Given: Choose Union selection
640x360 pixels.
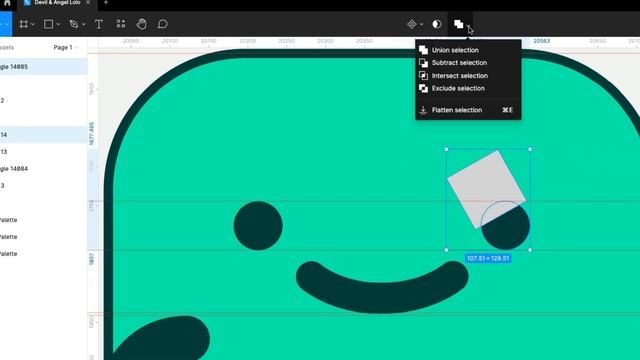Looking at the screenshot, I should coord(468,50).
